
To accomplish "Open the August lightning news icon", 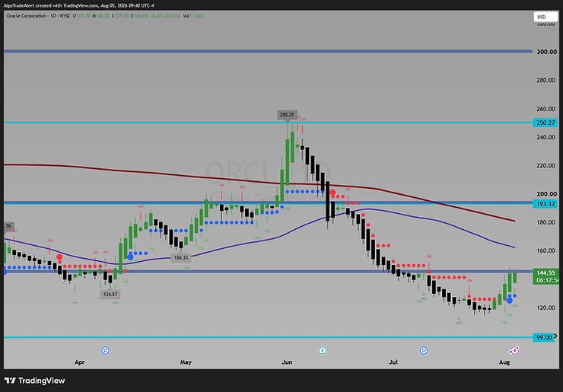I will point(514,350).
